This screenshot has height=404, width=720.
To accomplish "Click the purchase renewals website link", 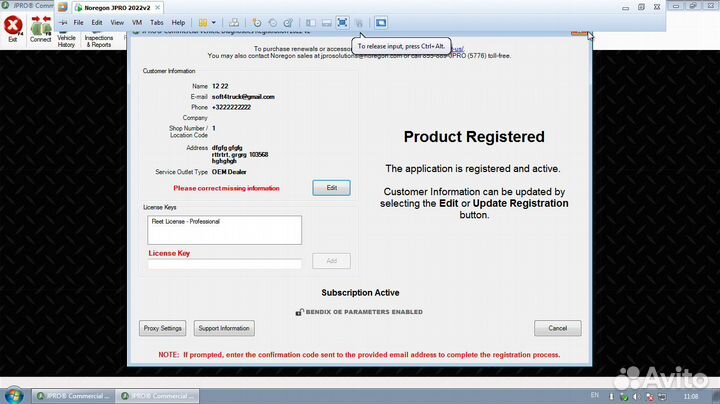I will pos(456,49).
